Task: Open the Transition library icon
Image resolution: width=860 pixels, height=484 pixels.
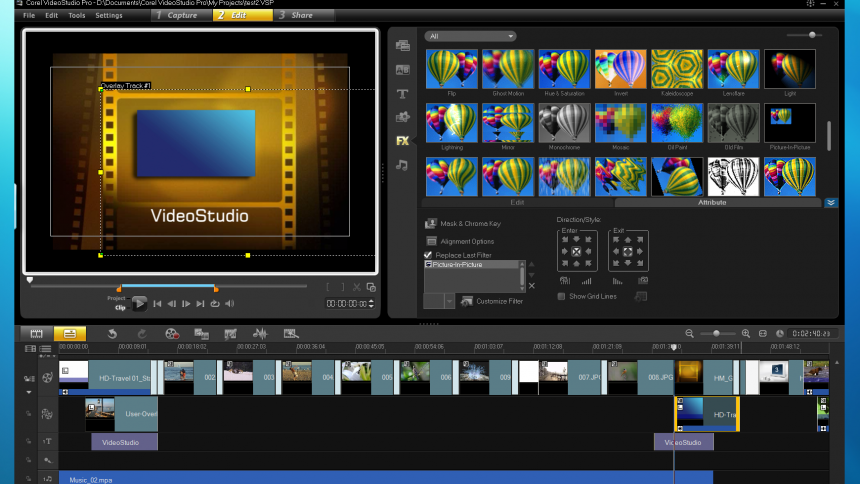Action: [403, 70]
